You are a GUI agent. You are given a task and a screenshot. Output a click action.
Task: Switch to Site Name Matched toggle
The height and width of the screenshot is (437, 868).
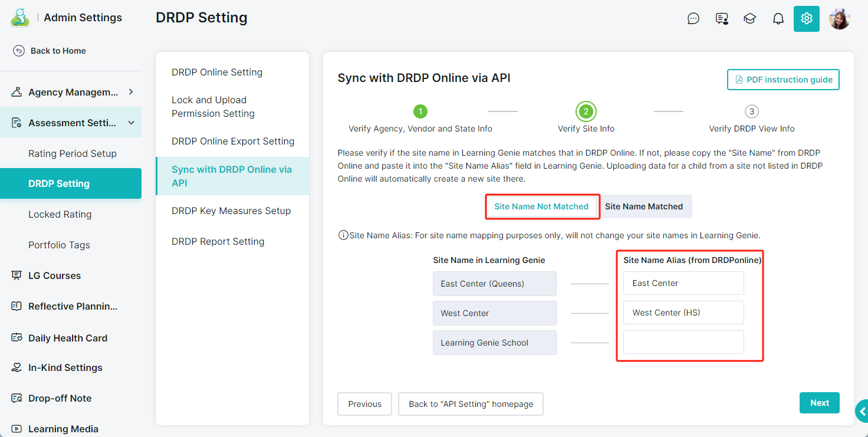pos(644,206)
